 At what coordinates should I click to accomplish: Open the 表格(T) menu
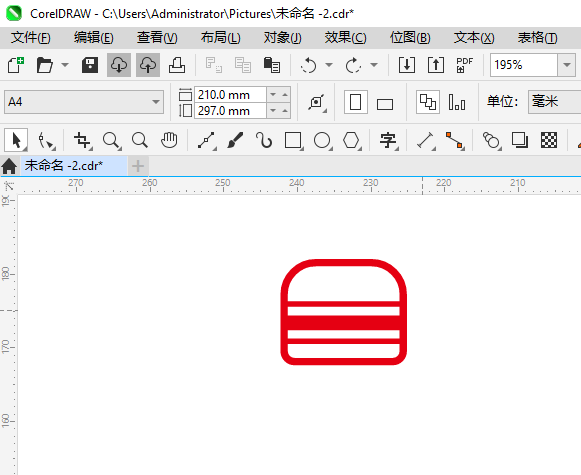point(537,38)
